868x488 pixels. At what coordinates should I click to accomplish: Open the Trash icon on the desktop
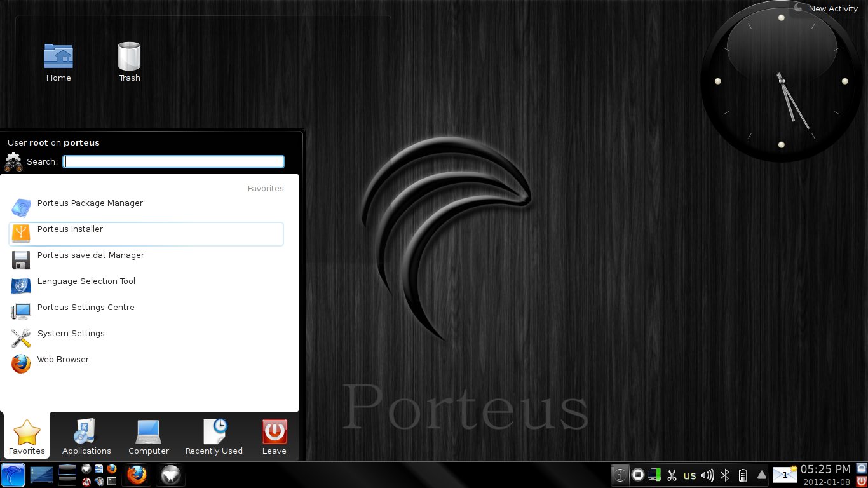[x=129, y=62]
